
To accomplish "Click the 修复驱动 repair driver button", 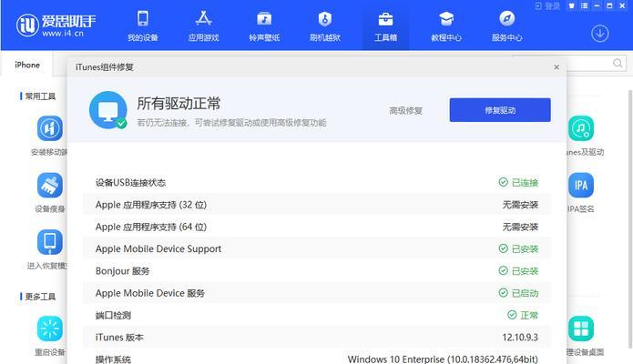I will (x=500, y=110).
